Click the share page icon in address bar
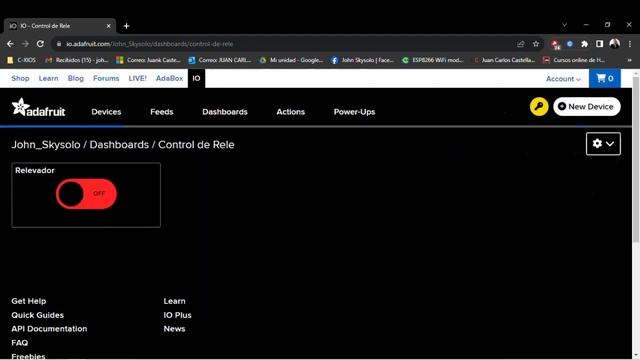Image resolution: width=640 pixels, height=360 pixels. (521, 44)
